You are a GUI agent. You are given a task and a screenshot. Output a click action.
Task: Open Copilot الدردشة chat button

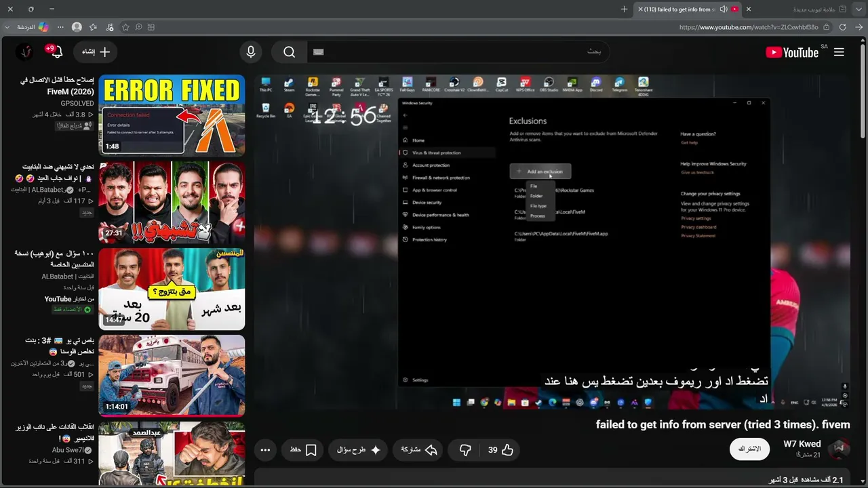point(32,27)
